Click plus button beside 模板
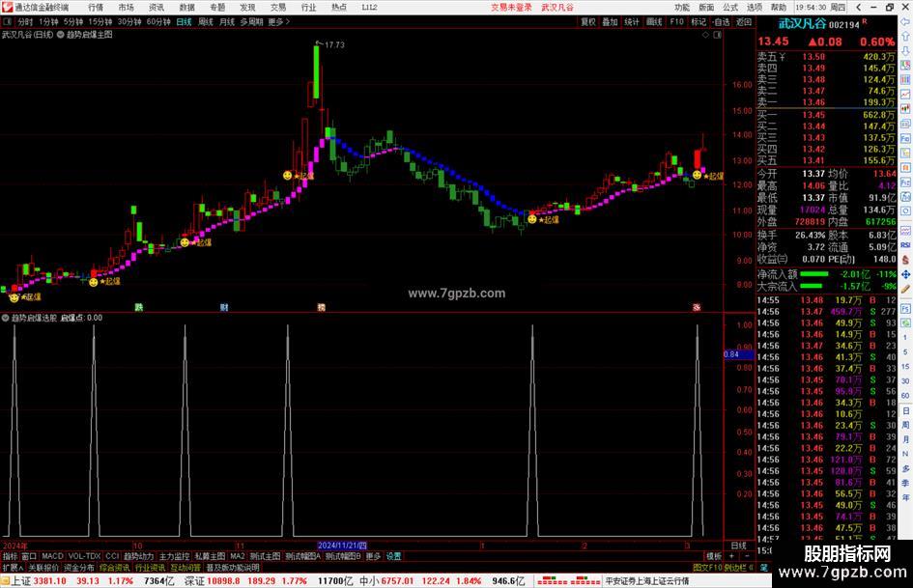913x588 pixels. click(731, 556)
